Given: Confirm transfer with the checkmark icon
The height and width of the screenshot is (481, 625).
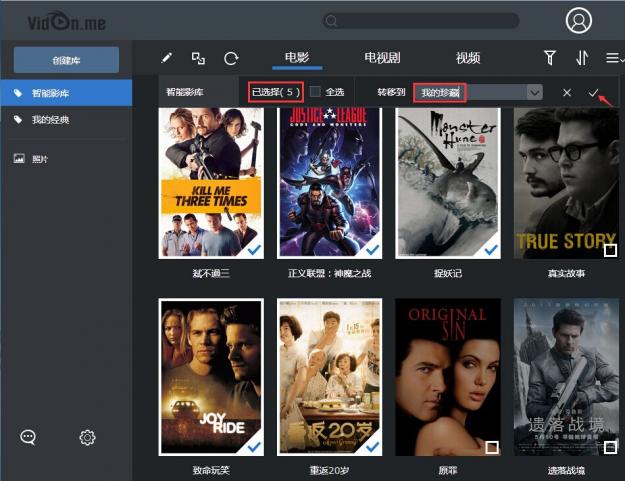Looking at the screenshot, I should click(593, 93).
